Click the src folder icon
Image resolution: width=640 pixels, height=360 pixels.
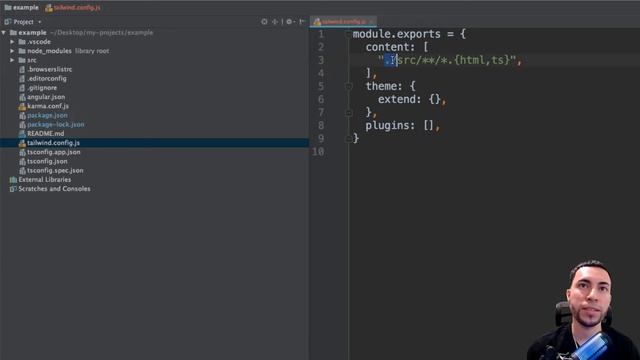coord(22,60)
